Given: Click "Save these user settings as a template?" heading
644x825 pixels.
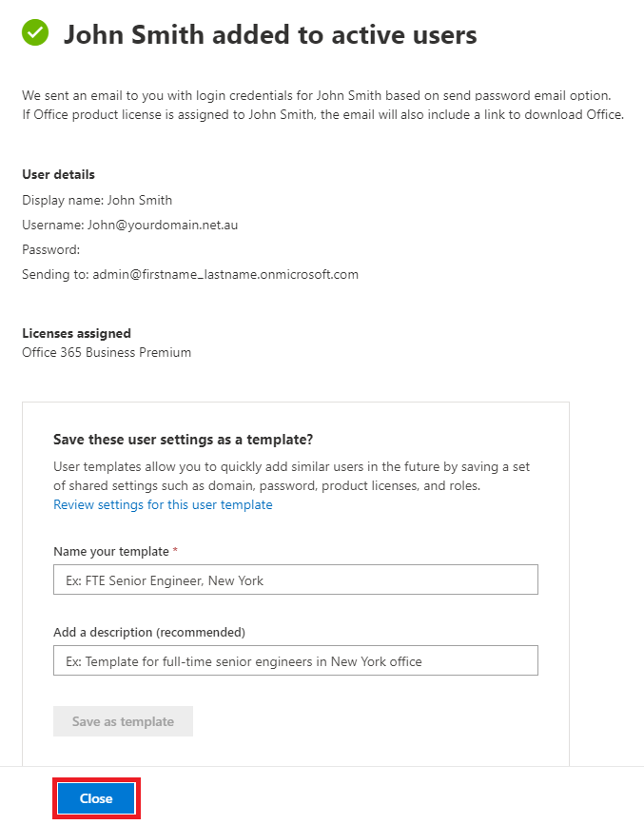Looking at the screenshot, I should pos(183,440).
